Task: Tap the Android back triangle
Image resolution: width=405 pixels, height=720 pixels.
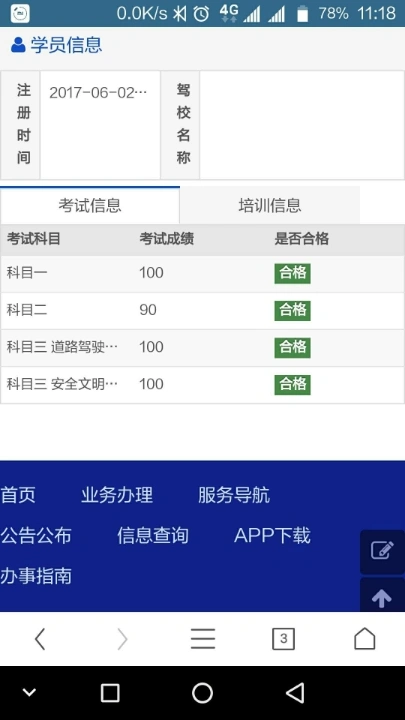Action: (295, 693)
